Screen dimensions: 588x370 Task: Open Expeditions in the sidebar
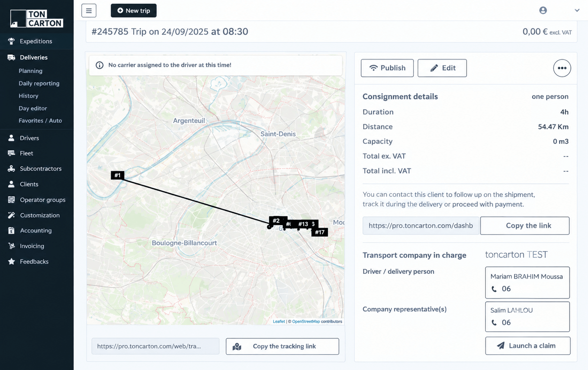point(37,41)
